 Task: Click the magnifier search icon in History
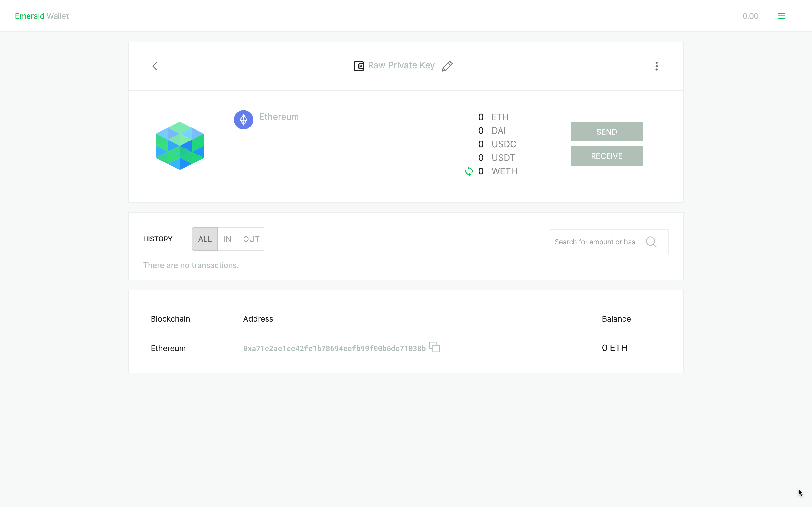tap(651, 242)
